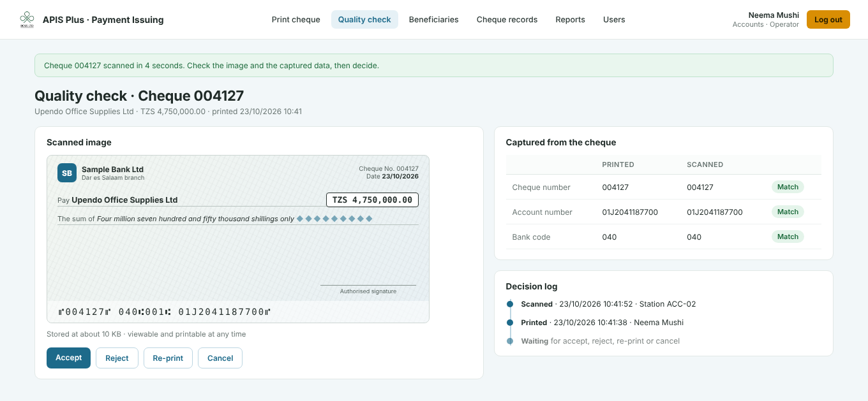This screenshot has height=401, width=868.
Task: Log out of the session
Action: (828, 20)
